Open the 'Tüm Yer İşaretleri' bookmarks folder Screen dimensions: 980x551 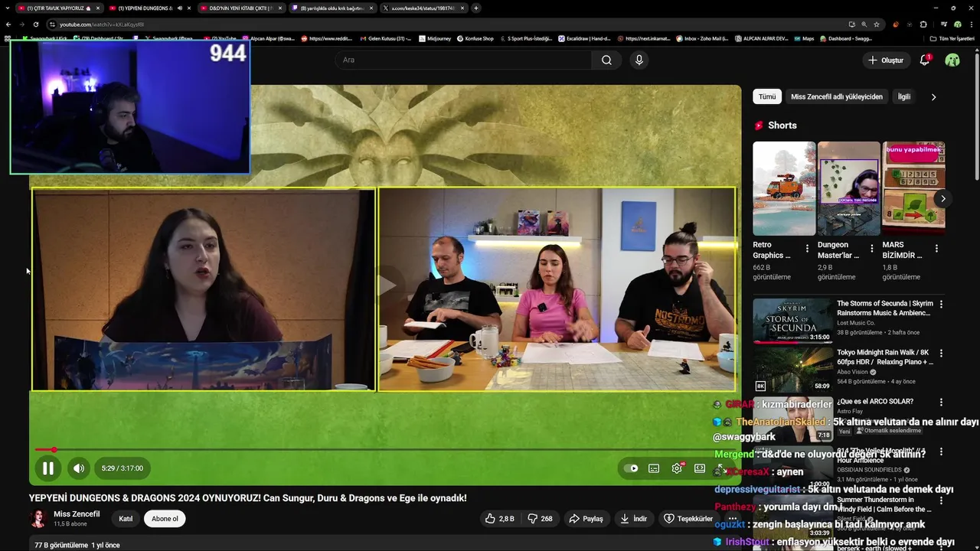click(952, 38)
